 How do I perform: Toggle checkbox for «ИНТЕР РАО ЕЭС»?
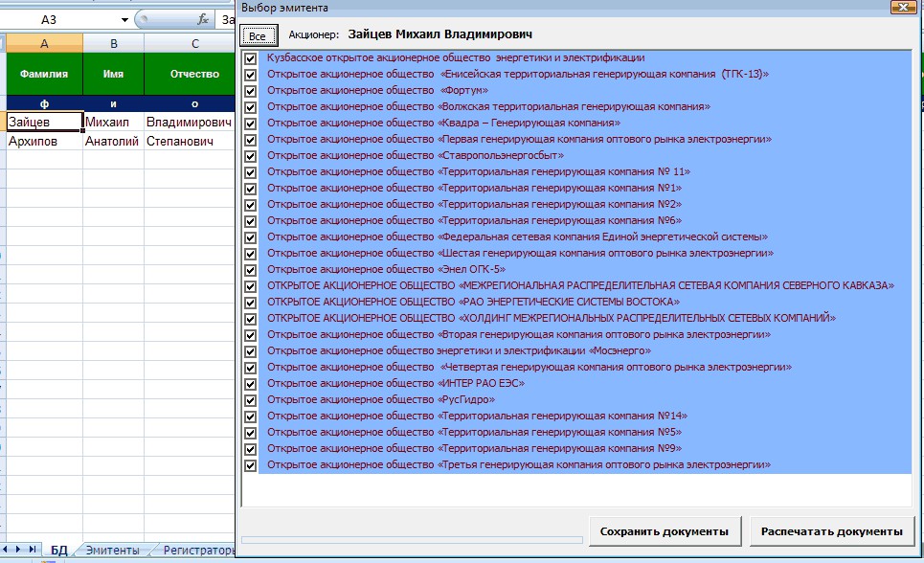(251, 384)
